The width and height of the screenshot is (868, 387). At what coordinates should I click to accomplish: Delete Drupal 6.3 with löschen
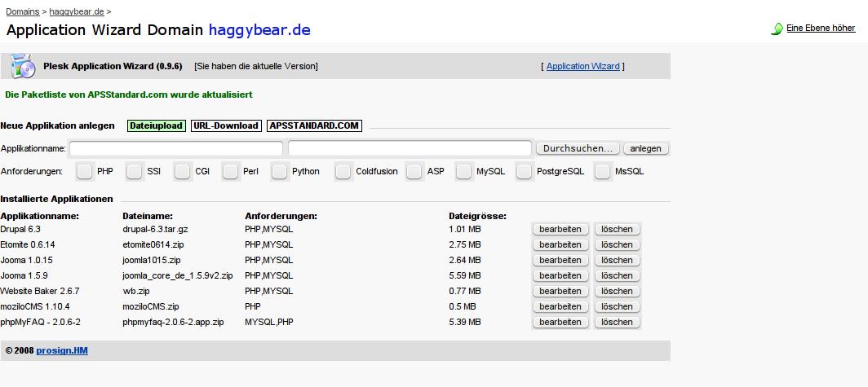[x=618, y=229]
